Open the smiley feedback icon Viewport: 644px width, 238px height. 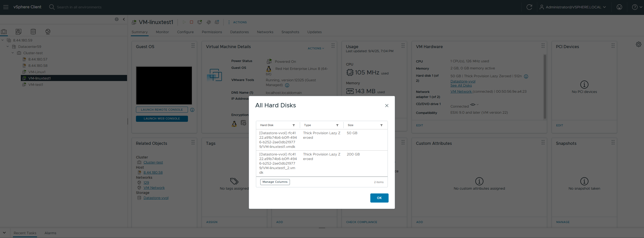619,7
